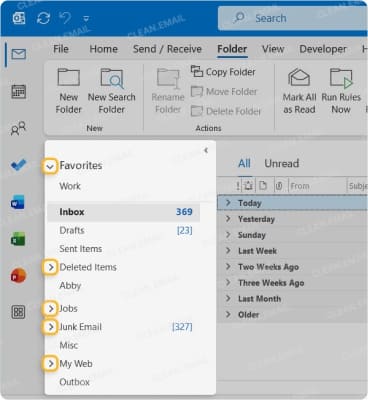Launch PowerPoint from the sidebar
Viewport: 368px width, 400px height.
click(18, 276)
